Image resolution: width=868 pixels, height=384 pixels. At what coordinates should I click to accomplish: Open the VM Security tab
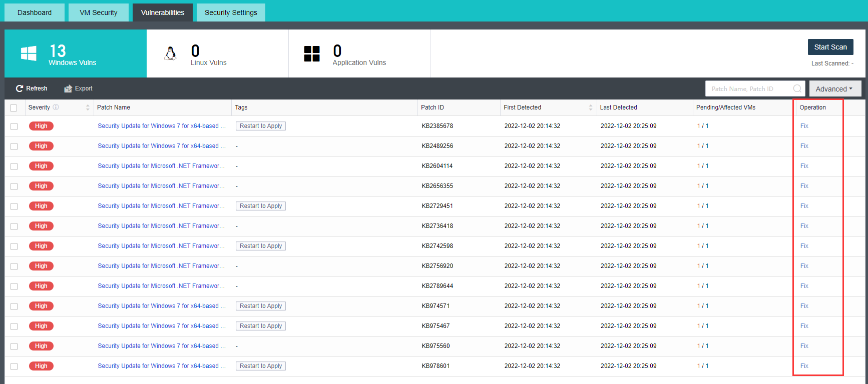coord(99,12)
